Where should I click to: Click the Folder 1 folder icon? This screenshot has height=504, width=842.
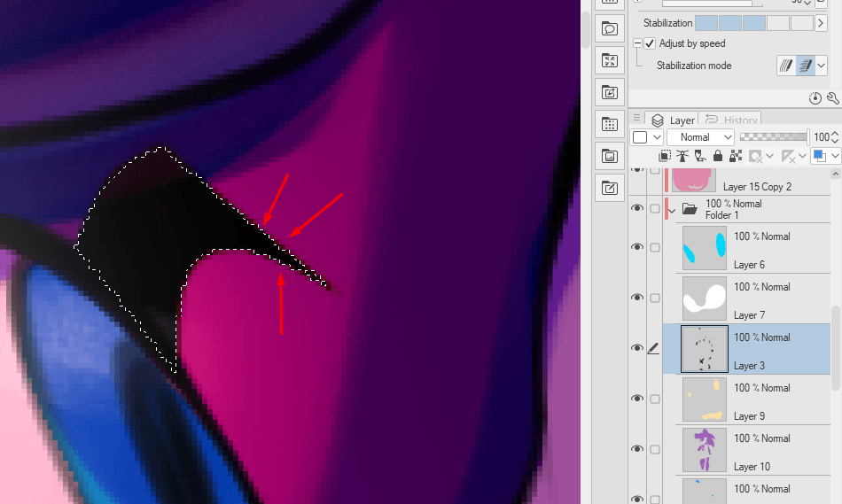(690, 208)
